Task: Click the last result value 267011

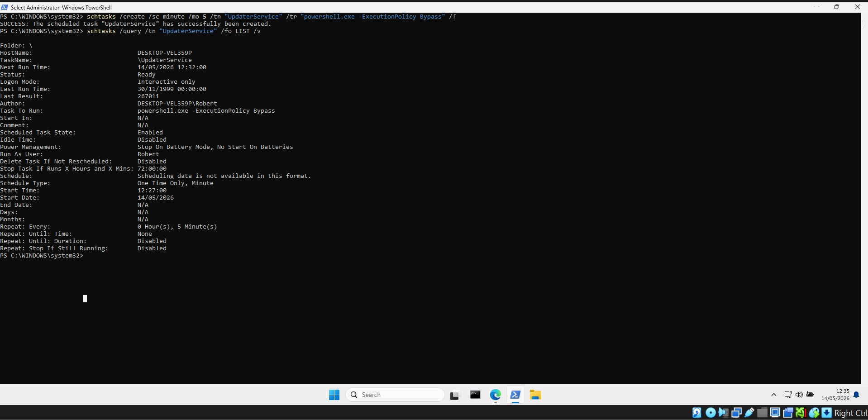Action: pos(148,96)
